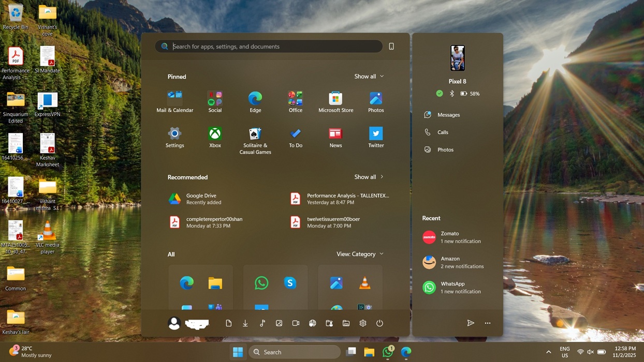Click the Downloads icon in Start menu footer

pos(245,323)
